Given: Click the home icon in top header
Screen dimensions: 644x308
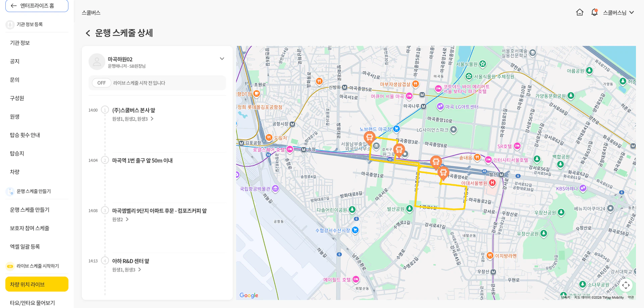Looking at the screenshot, I should point(580,12).
